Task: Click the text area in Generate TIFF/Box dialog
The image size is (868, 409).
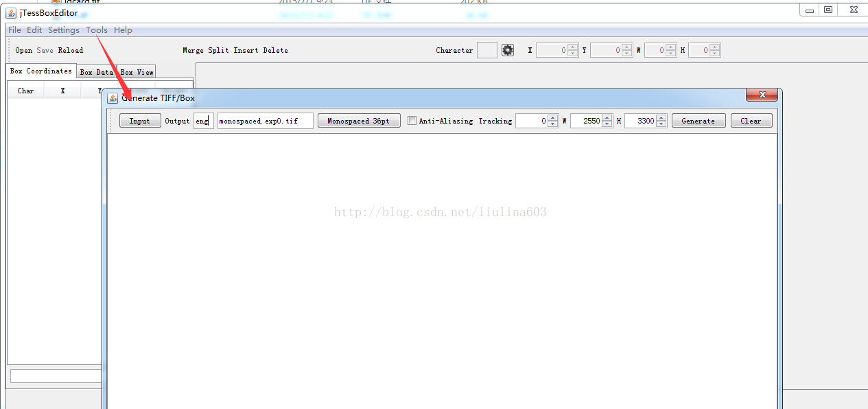Action: click(x=442, y=271)
